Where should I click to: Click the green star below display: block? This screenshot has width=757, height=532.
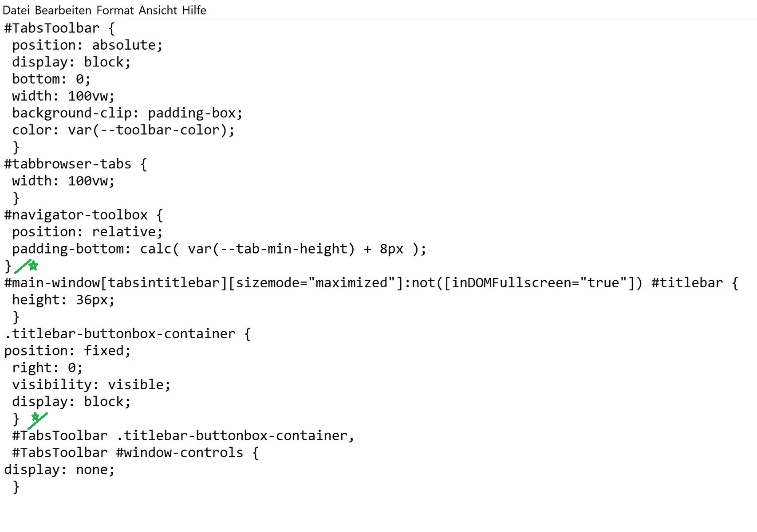35,417
